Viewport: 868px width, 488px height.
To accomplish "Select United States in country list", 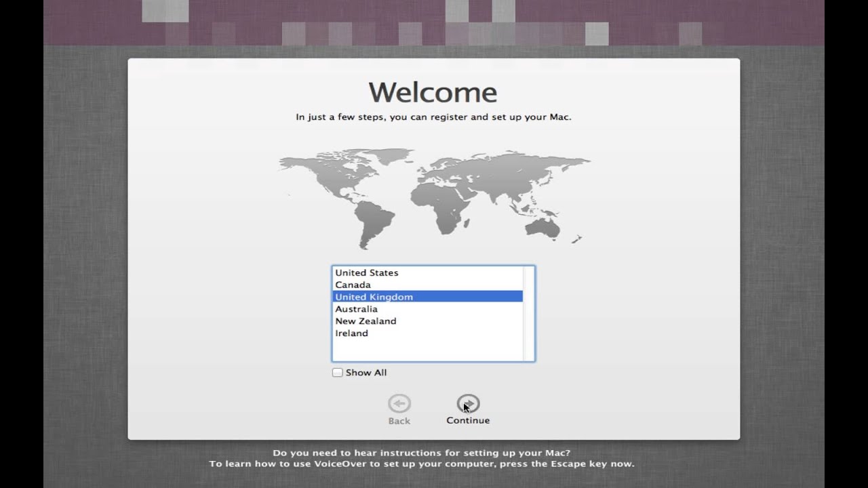I will [x=428, y=272].
